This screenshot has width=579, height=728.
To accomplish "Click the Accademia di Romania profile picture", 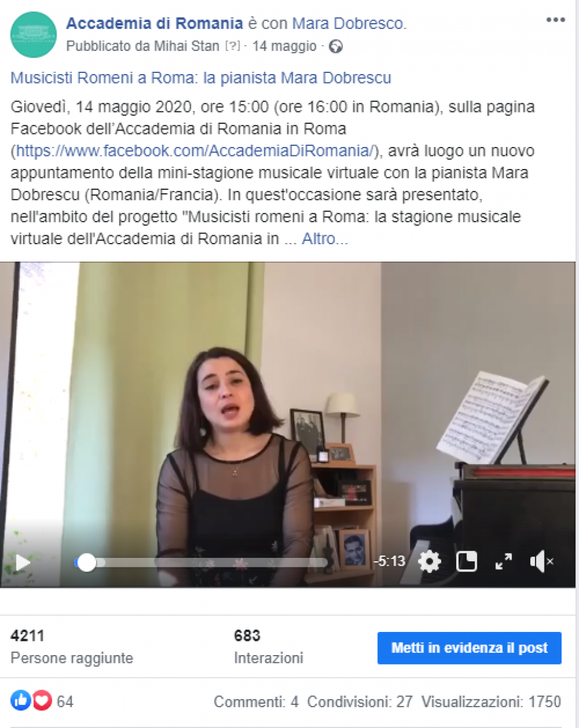I will 33,34.
